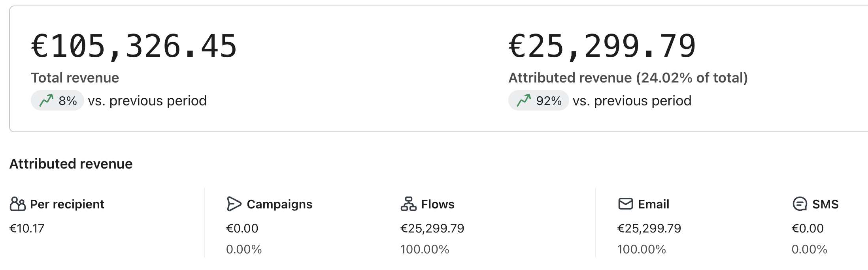Select the 92% change badge

pyautogui.click(x=538, y=101)
